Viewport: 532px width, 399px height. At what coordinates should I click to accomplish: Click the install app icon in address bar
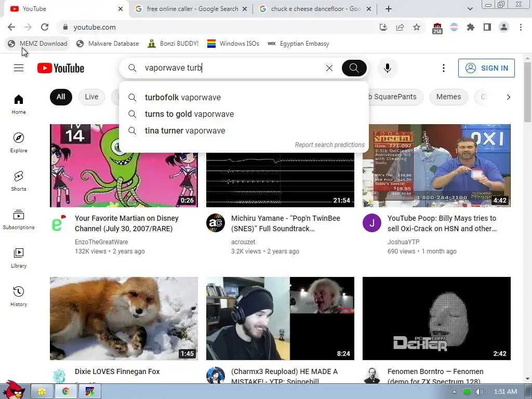(383, 27)
